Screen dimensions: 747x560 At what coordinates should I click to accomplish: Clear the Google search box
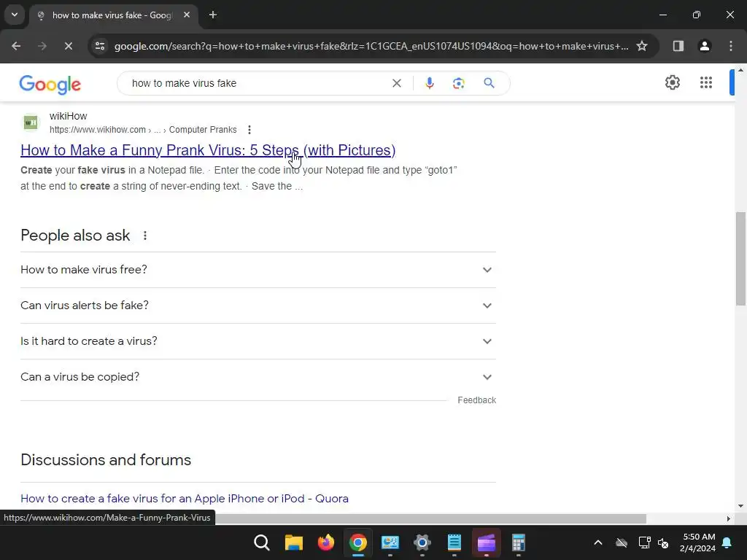click(x=396, y=83)
